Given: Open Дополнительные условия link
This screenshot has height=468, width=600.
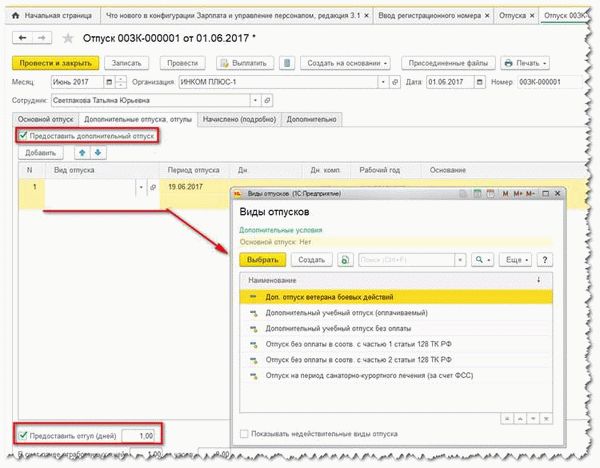Looking at the screenshot, I should (280, 230).
